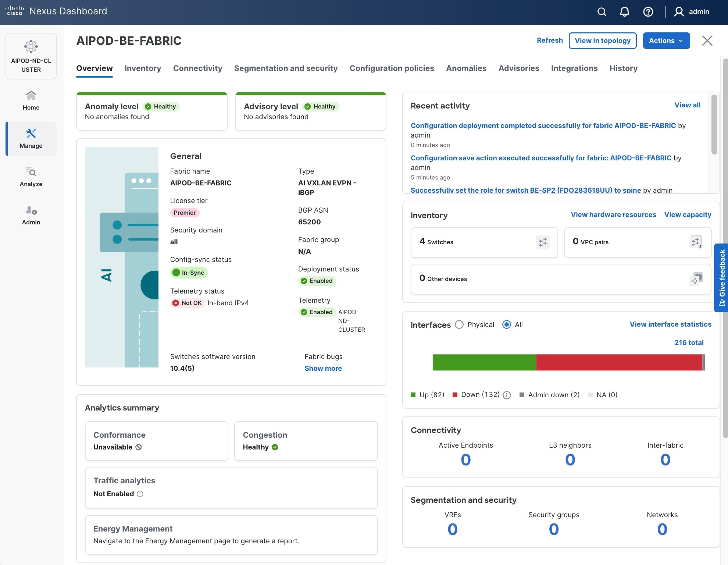Select the All interfaces radio button
This screenshot has width=728, height=565.
pyautogui.click(x=506, y=324)
